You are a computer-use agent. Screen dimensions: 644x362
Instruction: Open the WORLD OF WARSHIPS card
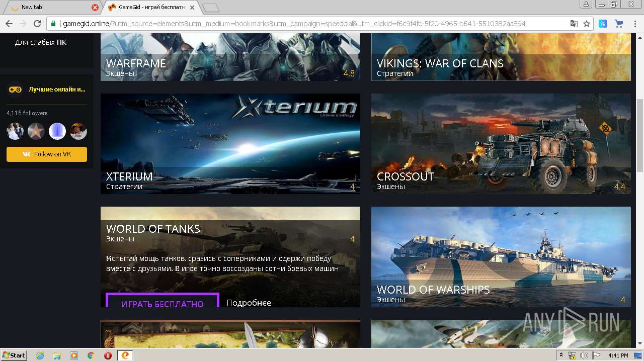pos(501,257)
